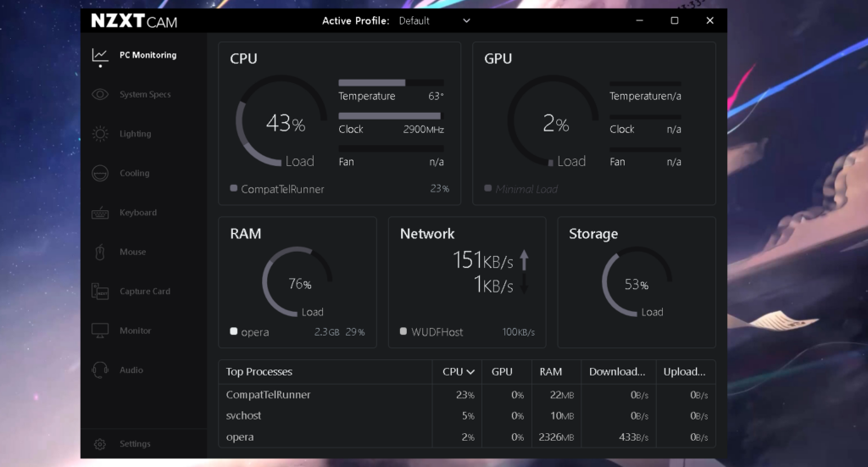868x467 pixels.
Task: Toggle the CompatTelRunner indicator in CPU panel
Action: [x=233, y=188]
